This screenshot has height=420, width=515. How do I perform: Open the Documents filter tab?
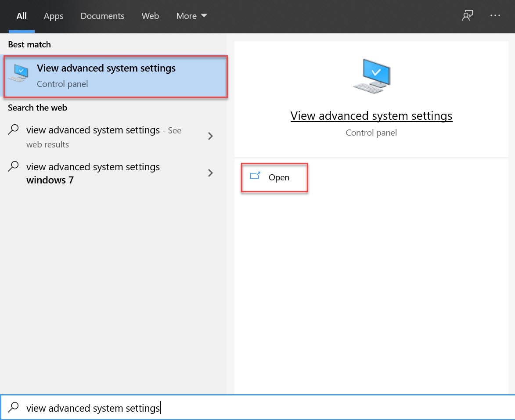point(102,16)
